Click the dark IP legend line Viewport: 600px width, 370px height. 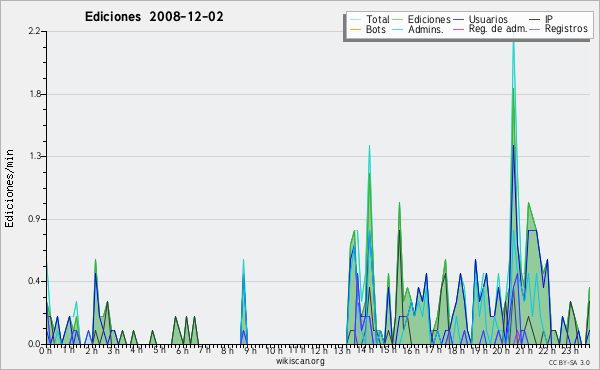pyautogui.click(x=535, y=19)
